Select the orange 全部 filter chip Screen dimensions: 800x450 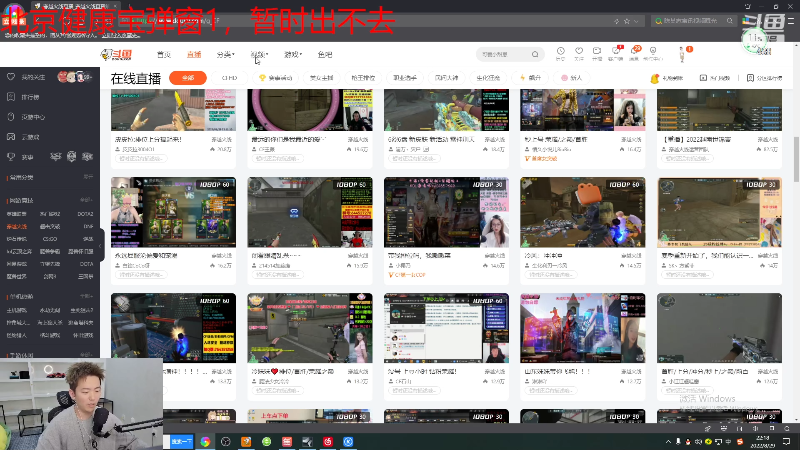188,78
